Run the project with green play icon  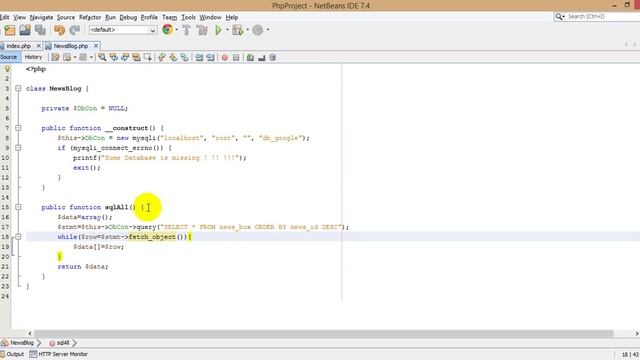218,30
